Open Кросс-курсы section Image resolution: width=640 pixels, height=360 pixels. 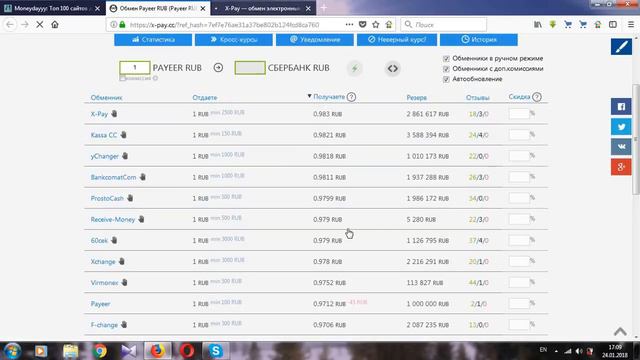click(x=234, y=40)
